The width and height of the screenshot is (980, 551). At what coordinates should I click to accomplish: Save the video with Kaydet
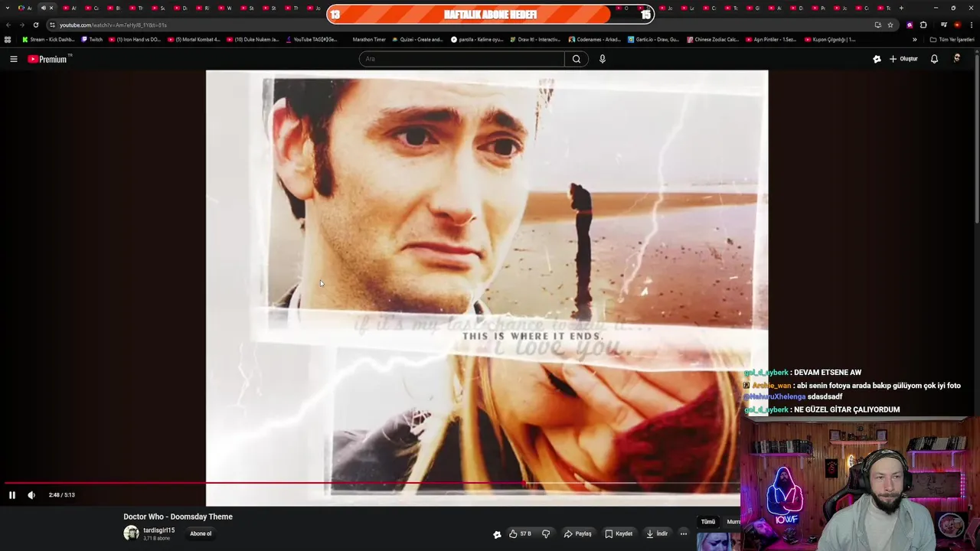(x=619, y=533)
